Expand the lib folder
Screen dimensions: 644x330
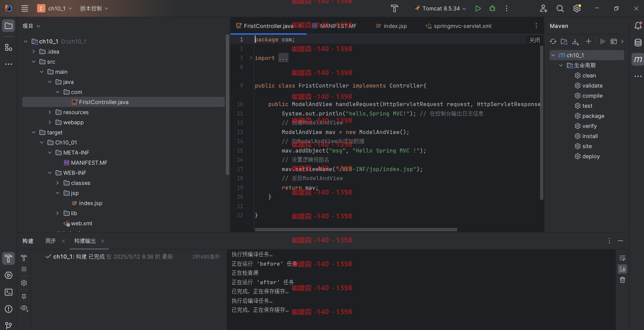coord(58,213)
